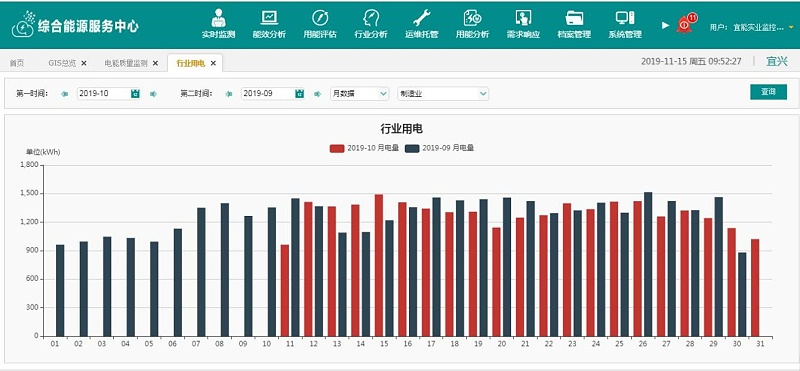Select the 用能评估 compass icon

(320, 18)
